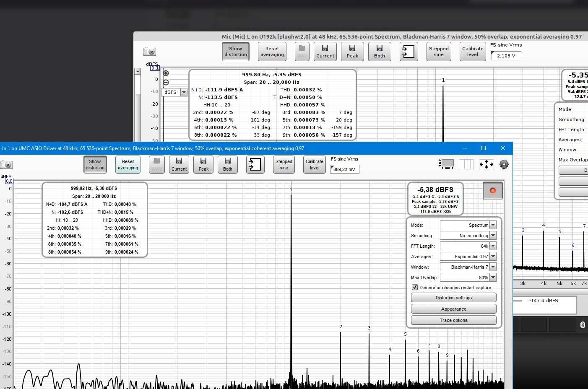Minimize the UMC ASIO Driver window

465,148
